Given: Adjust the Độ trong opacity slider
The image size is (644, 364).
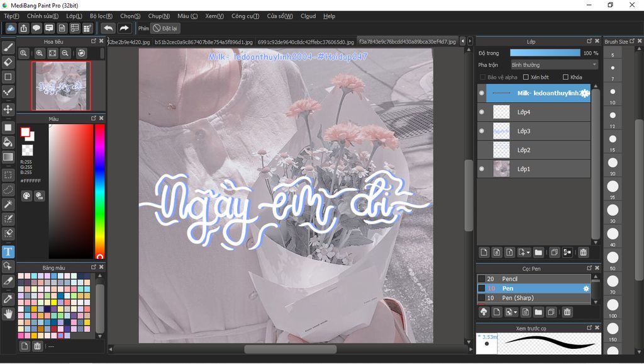Looking at the screenshot, I should pyautogui.click(x=545, y=53).
